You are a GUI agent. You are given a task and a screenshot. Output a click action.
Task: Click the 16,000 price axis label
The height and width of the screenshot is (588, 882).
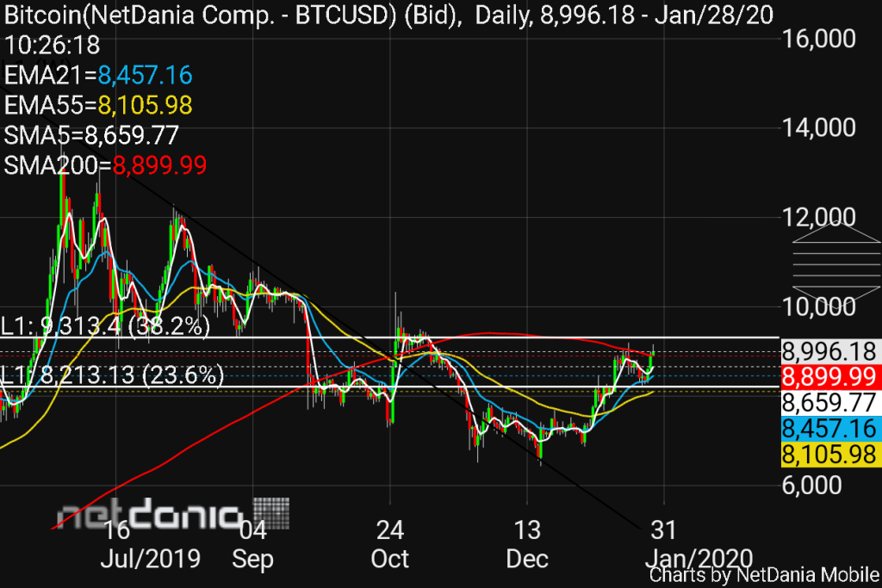[819, 39]
